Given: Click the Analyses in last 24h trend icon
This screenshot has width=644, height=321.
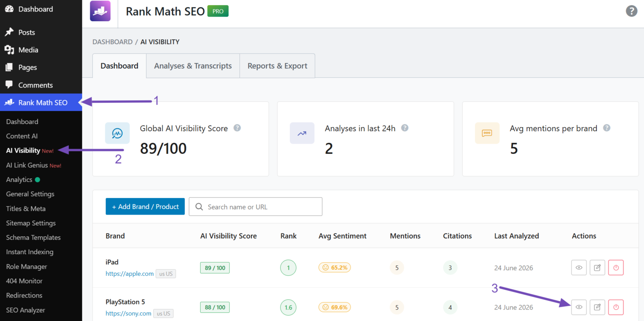Looking at the screenshot, I should click(x=302, y=133).
